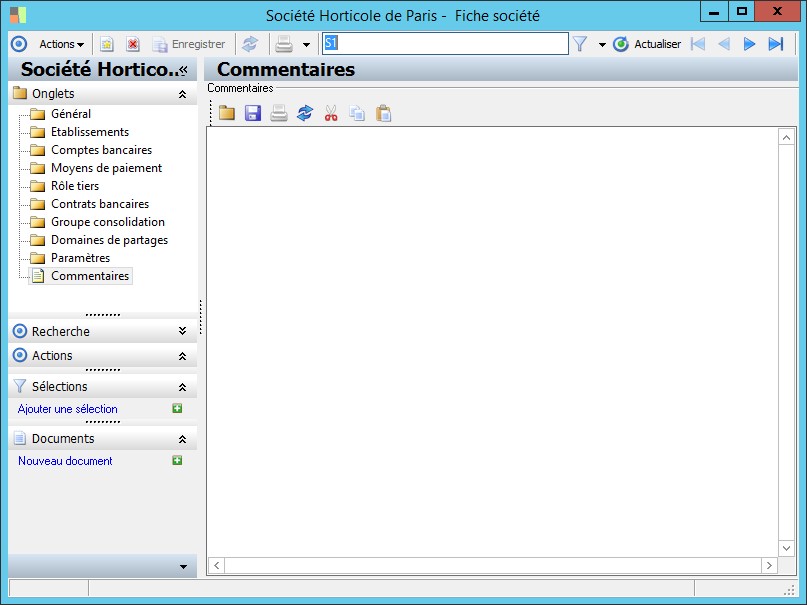The height and width of the screenshot is (605, 807).
Task: Click the Enregistrer save button
Action: pos(189,44)
